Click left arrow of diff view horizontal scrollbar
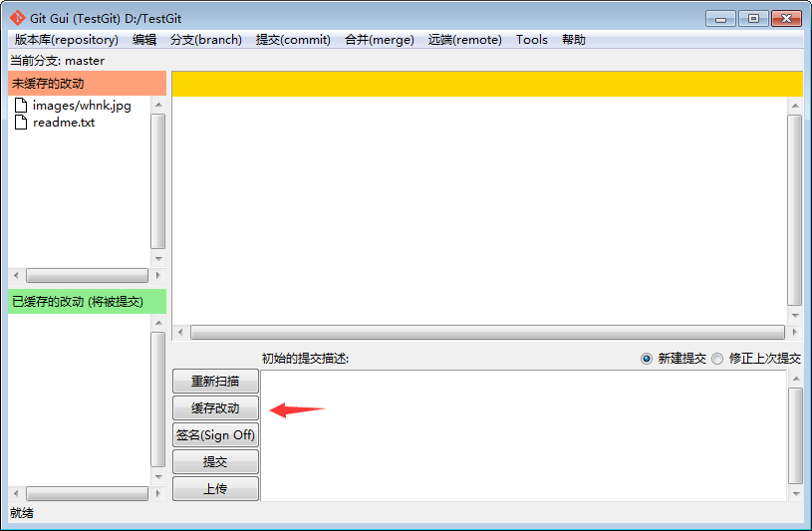812x531 pixels. [180, 332]
